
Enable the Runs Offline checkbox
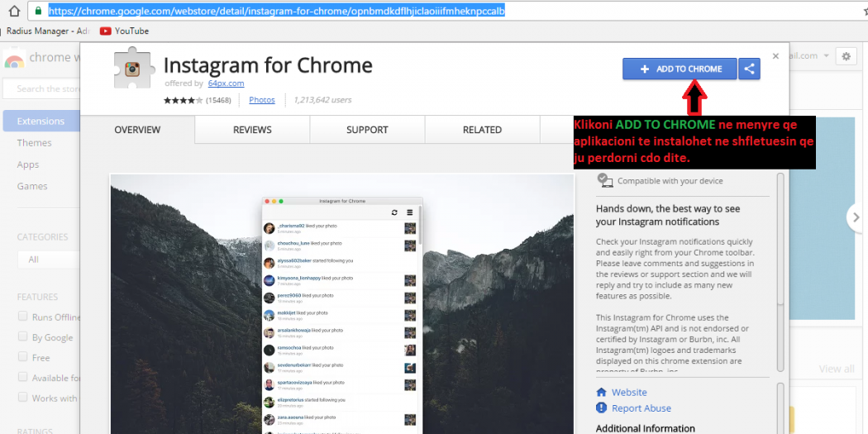[x=22, y=316]
